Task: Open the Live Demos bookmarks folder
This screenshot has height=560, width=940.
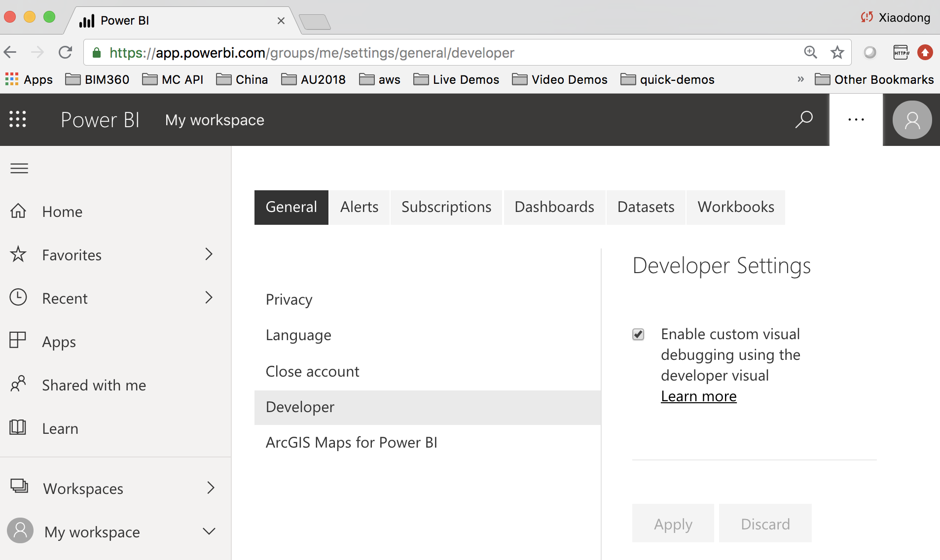Action: click(456, 79)
